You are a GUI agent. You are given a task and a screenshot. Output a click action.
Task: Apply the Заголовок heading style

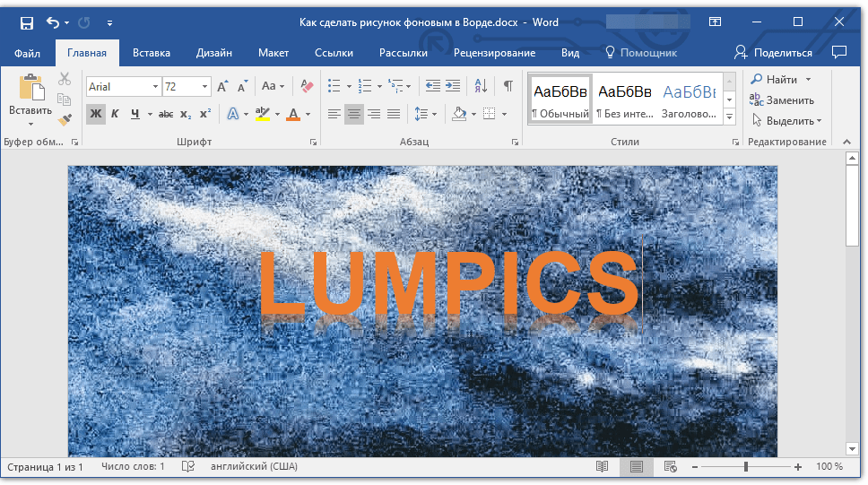pyautogui.click(x=690, y=99)
